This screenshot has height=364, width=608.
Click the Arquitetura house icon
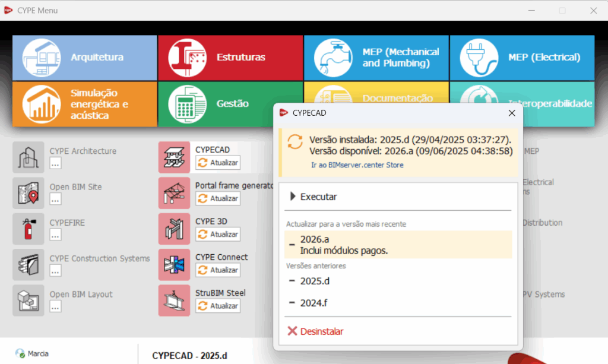[42, 58]
